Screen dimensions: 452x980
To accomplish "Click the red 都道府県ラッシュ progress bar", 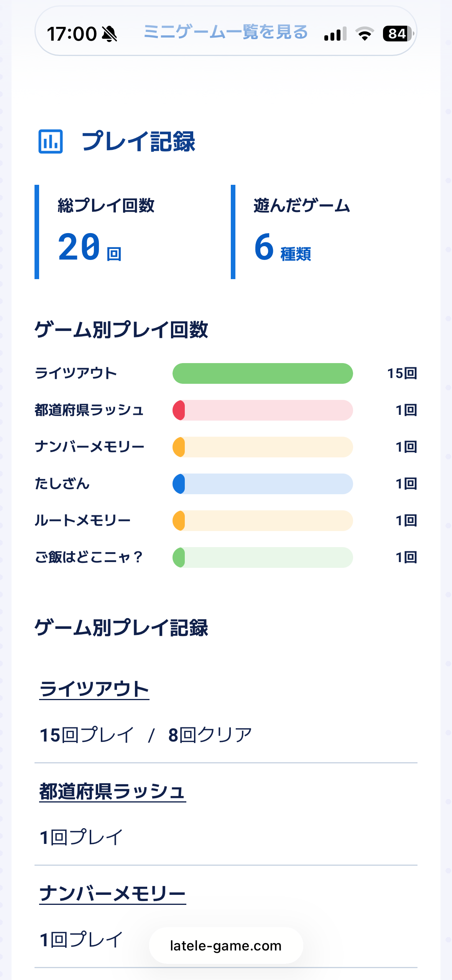I will coord(263,410).
